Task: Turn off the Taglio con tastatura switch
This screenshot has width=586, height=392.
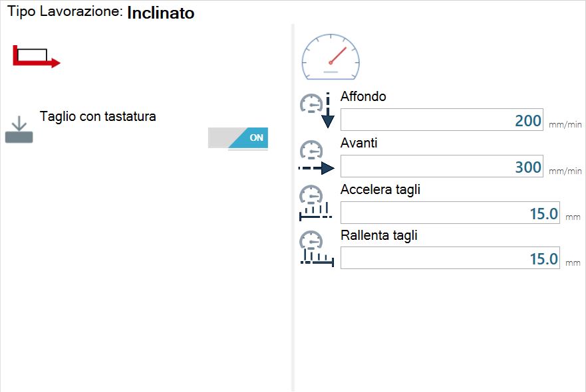Action: pyautogui.click(x=238, y=138)
